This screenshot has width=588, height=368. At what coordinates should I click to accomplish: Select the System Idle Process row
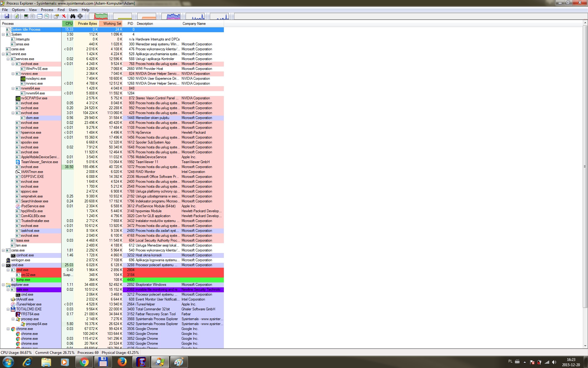coord(112,29)
